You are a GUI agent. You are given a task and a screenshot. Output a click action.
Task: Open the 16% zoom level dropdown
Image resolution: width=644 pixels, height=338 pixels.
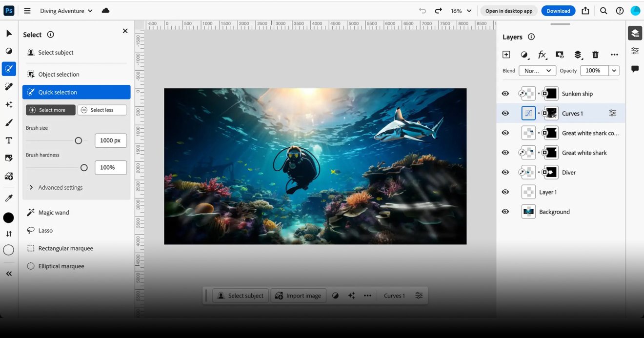point(461,11)
